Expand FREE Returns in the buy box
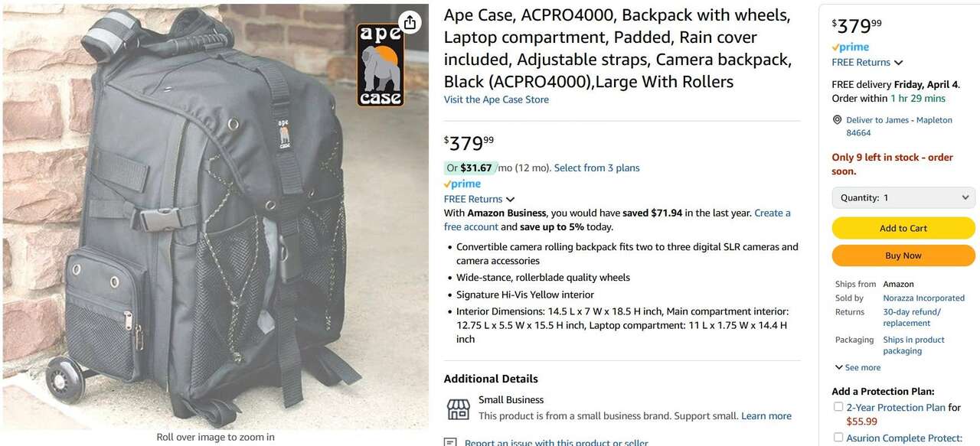The width and height of the screenshot is (980, 446). (x=867, y=63)
